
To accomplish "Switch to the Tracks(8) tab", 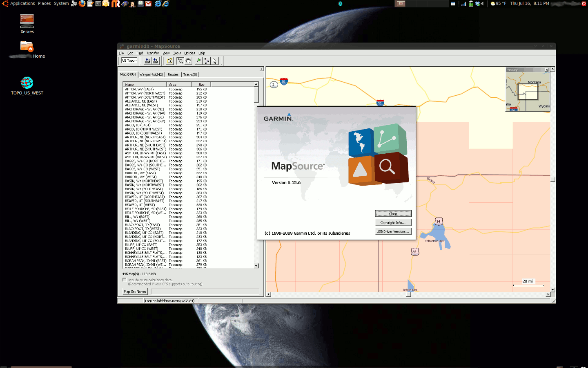I will (189, 74).
